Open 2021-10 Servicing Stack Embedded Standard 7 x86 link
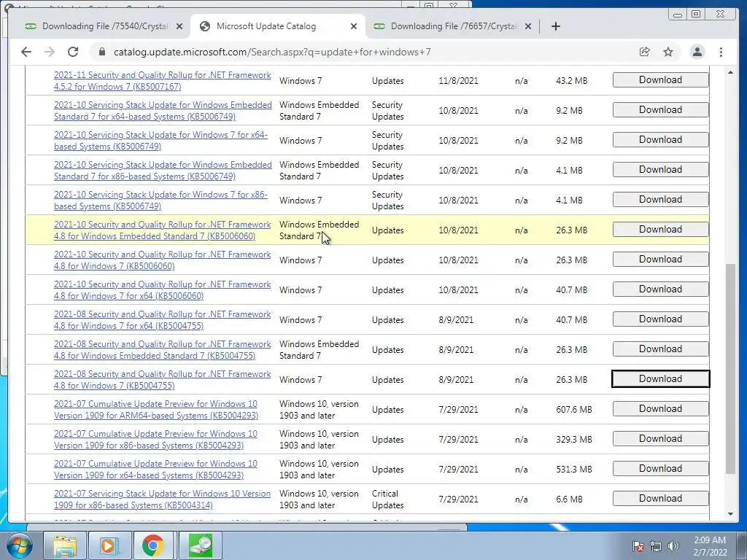Viewport: 747px width, 560px height. pyautogui.click(x=163, y=171)
